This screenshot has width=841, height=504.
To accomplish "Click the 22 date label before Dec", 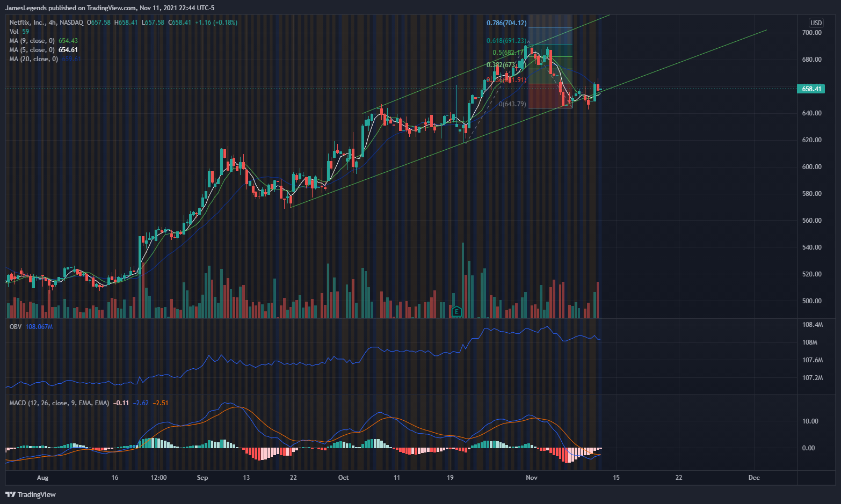I will [679, 478].
